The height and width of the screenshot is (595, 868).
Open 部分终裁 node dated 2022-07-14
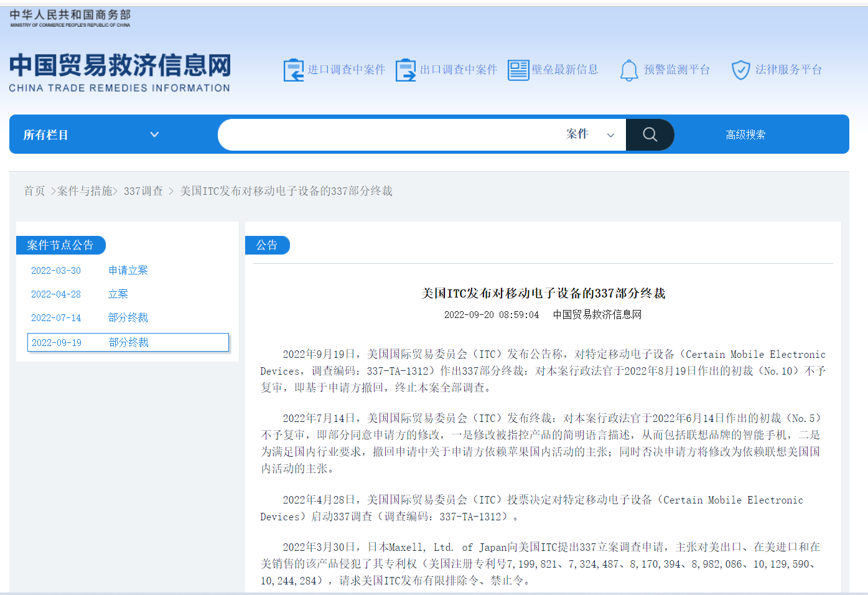[128, 317]
